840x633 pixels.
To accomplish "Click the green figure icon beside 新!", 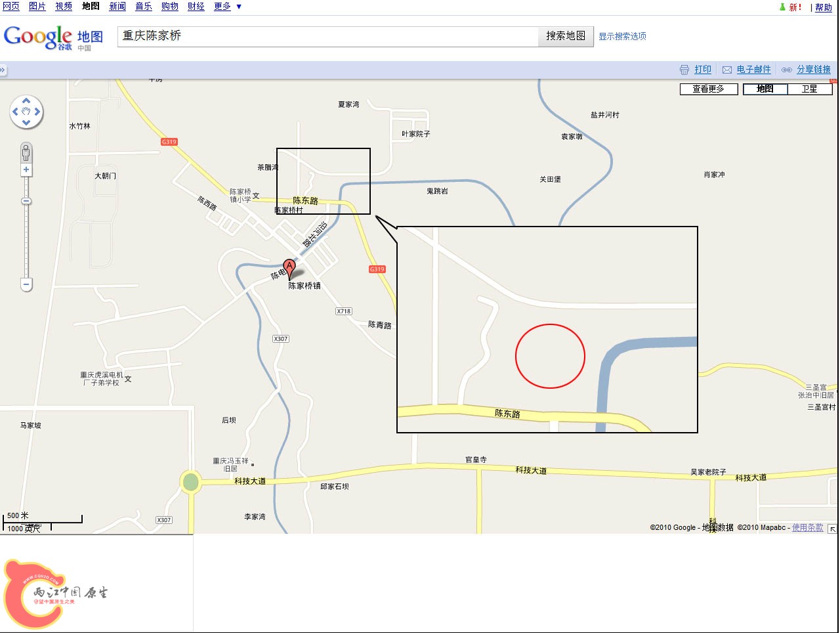I will (782, 7).
